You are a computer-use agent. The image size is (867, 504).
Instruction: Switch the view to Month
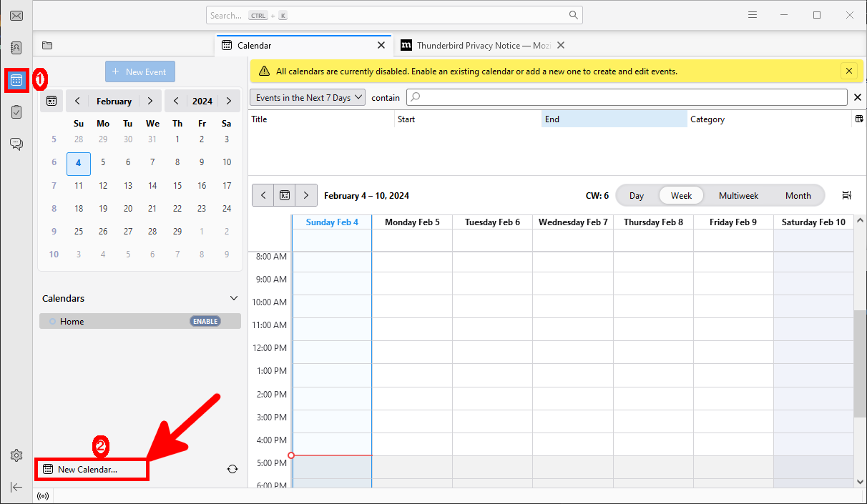coord(798,194)
